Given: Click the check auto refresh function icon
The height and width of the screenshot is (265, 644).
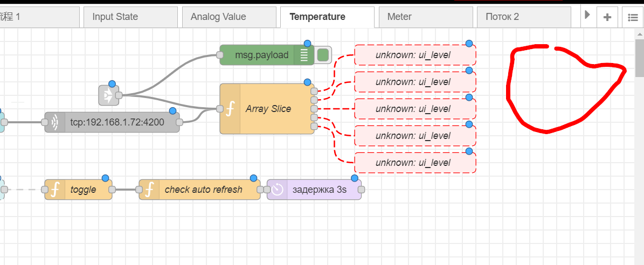Looking at the screenshot, I should click(x=149, y=190).
